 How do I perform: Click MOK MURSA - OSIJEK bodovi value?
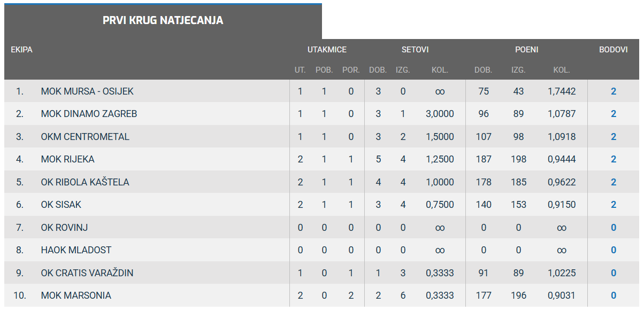614,91
